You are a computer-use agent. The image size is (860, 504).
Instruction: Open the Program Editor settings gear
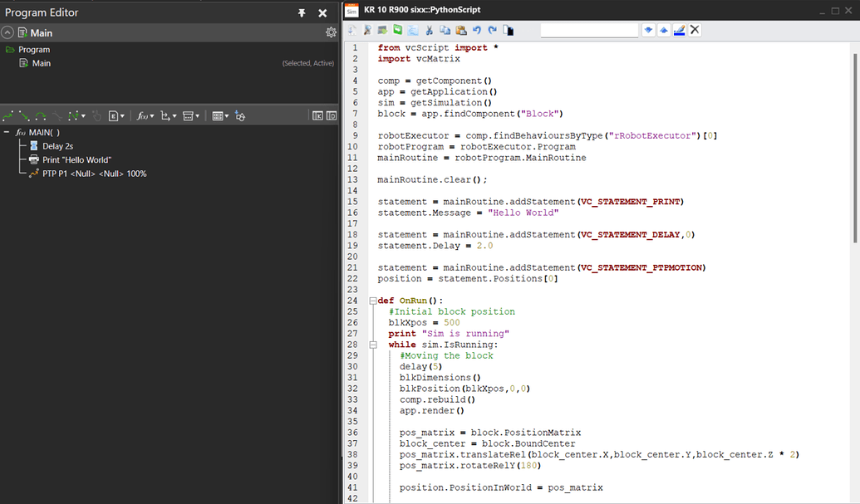331,32
